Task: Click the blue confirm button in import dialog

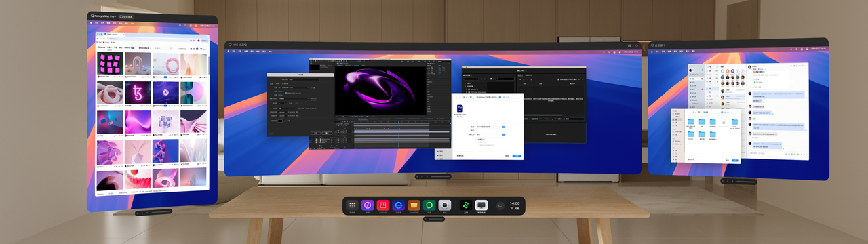Action: [517, 155]
